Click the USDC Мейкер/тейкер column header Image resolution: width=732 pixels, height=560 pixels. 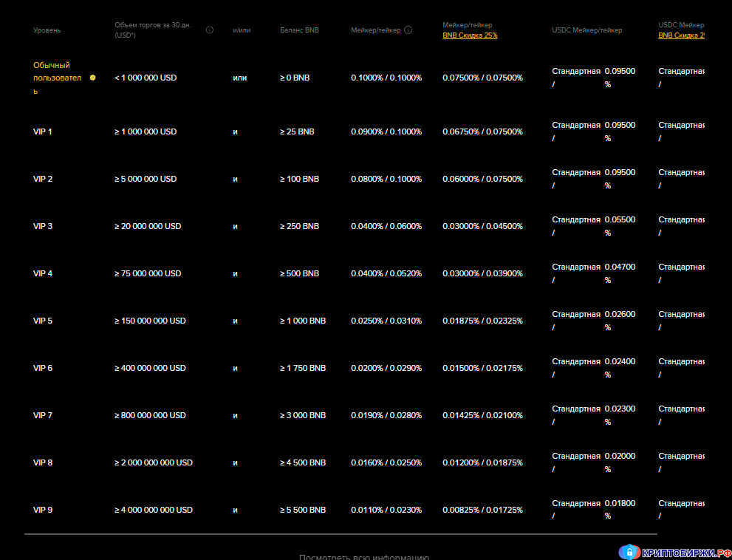coord(586,30)
